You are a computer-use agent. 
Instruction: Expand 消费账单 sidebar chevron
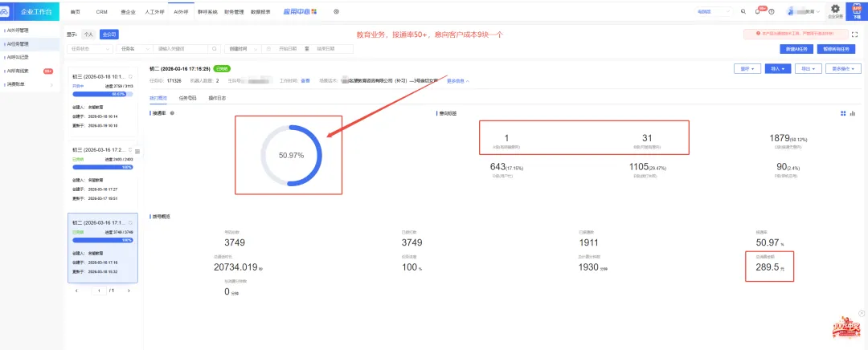tap(51, 84)
